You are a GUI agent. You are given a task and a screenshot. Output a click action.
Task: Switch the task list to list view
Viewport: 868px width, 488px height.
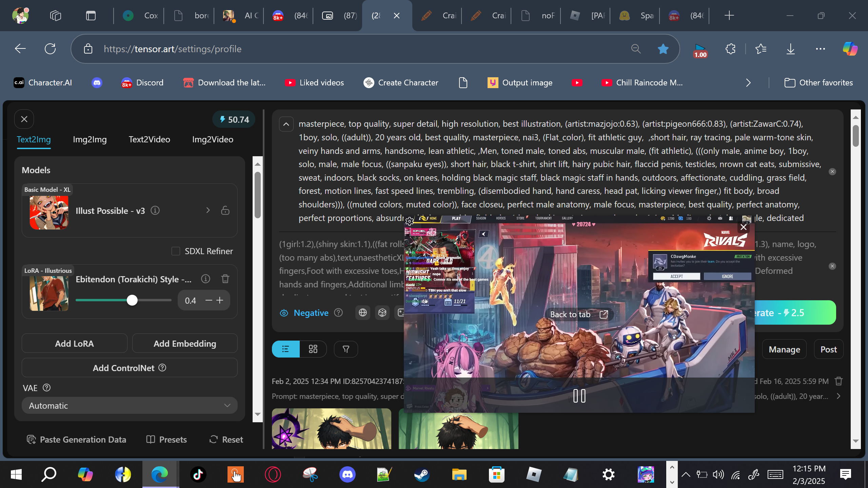pos(286,349)
